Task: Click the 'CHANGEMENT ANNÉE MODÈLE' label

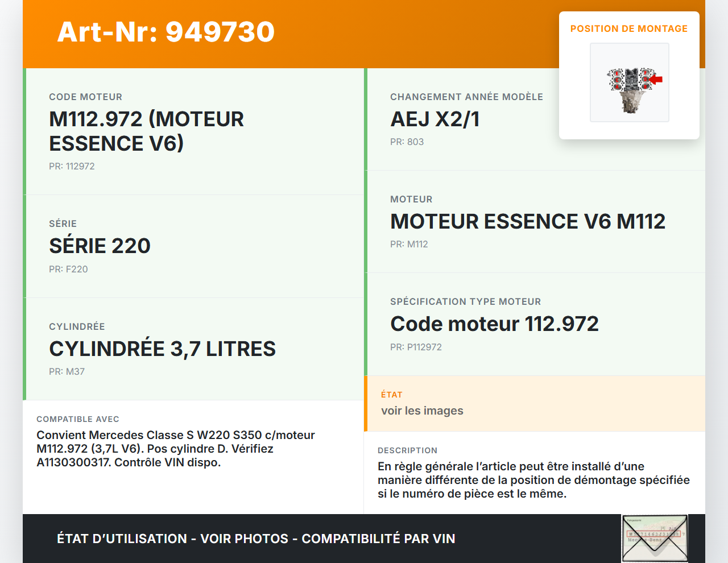Action: [x=466, y=97]
